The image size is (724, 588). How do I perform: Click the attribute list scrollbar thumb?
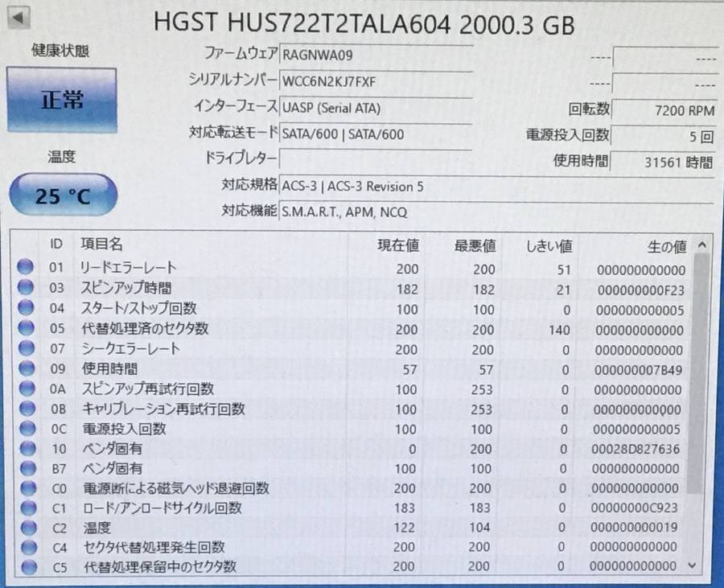click(x=697, y=373)
